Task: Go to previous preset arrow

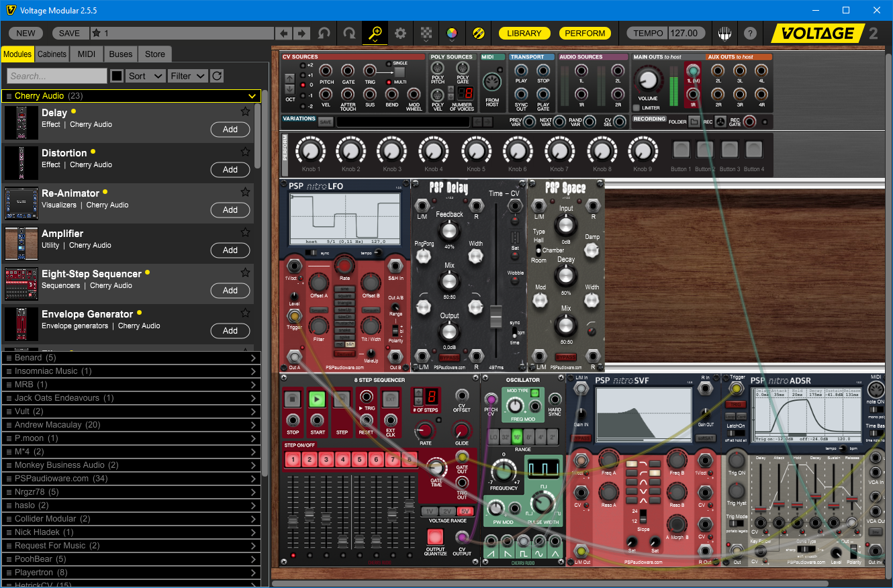Action: point(285,33)
